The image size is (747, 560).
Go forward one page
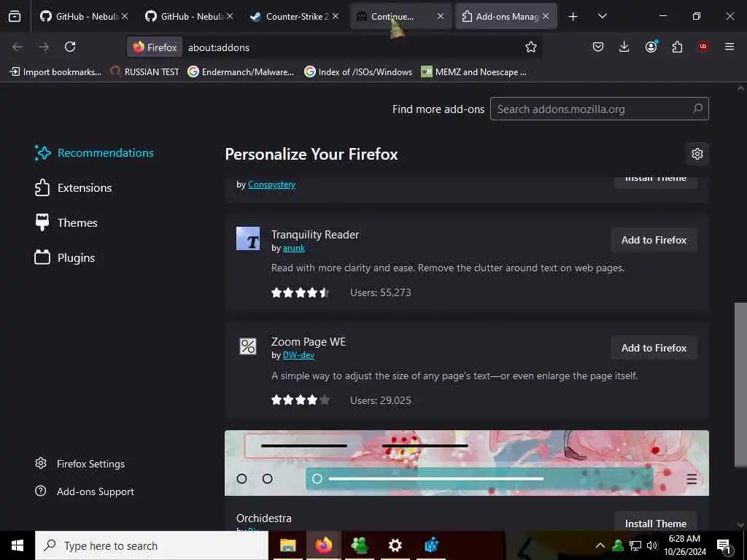[44, 47]
